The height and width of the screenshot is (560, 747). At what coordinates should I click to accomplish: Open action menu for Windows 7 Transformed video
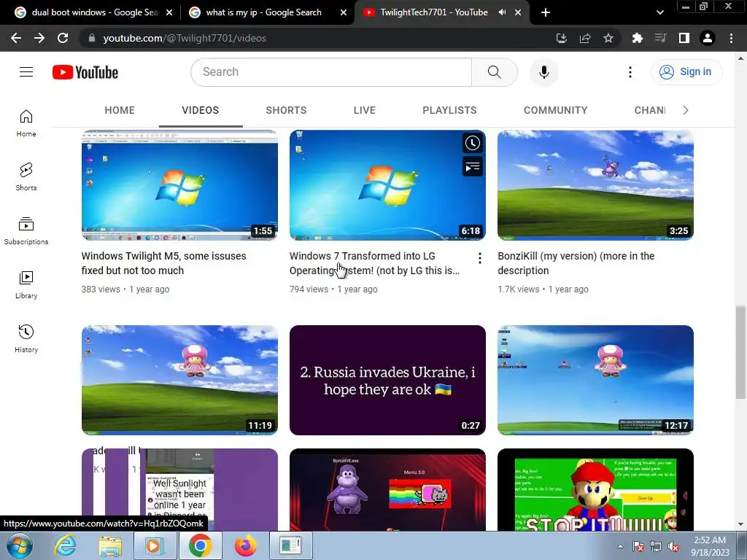[x=479, y=258]
